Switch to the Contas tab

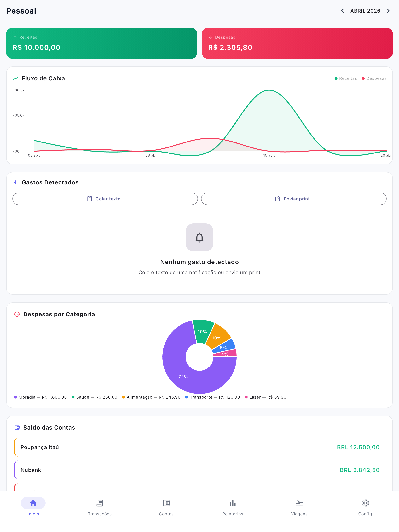click(166, 507)
